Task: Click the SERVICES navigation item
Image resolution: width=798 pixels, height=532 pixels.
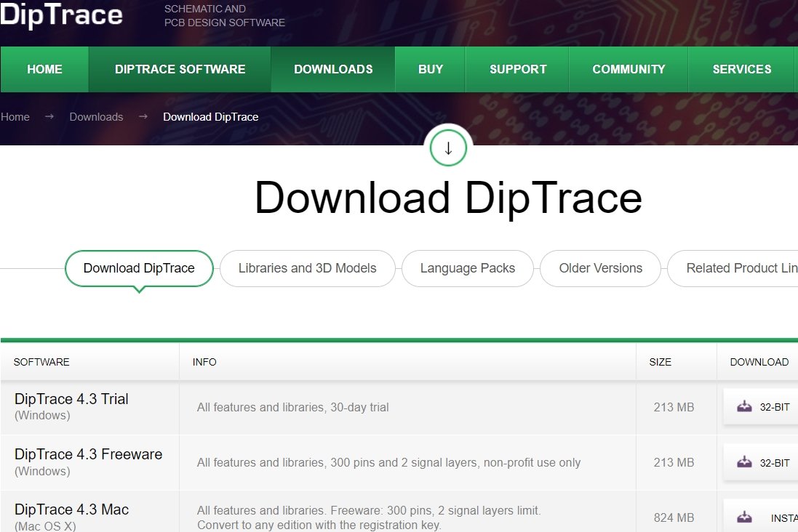Action: coord(742,69)
